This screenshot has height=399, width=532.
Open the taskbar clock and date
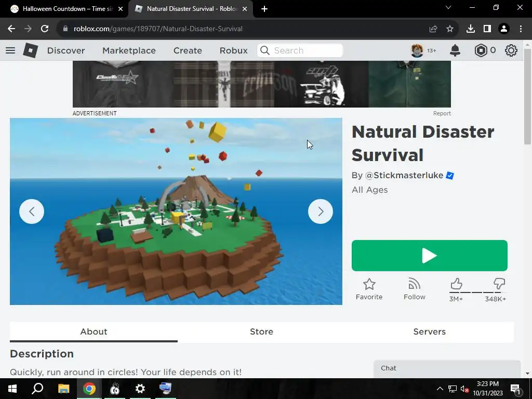coord(487,389)
